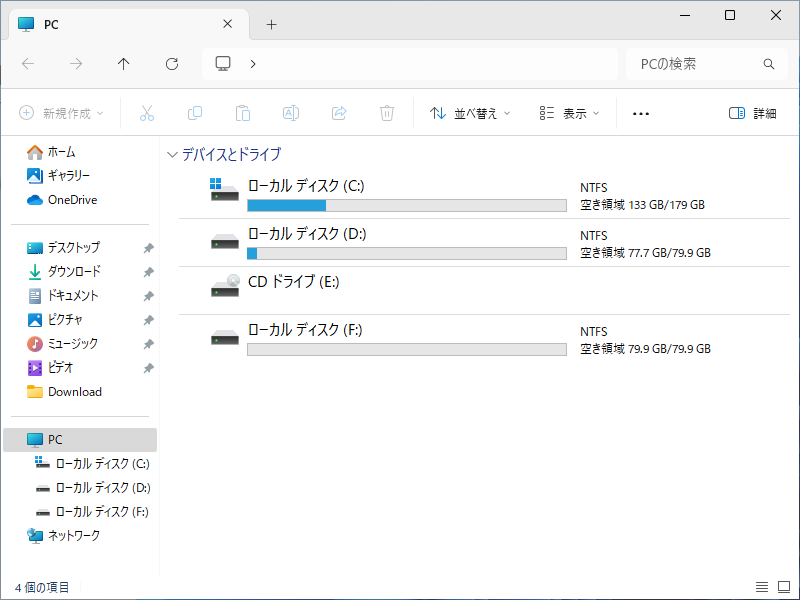Click the 新規作成 new item button
Image resolution: width=800 pixels, height=600 pixels.
(x=62, y=113)
